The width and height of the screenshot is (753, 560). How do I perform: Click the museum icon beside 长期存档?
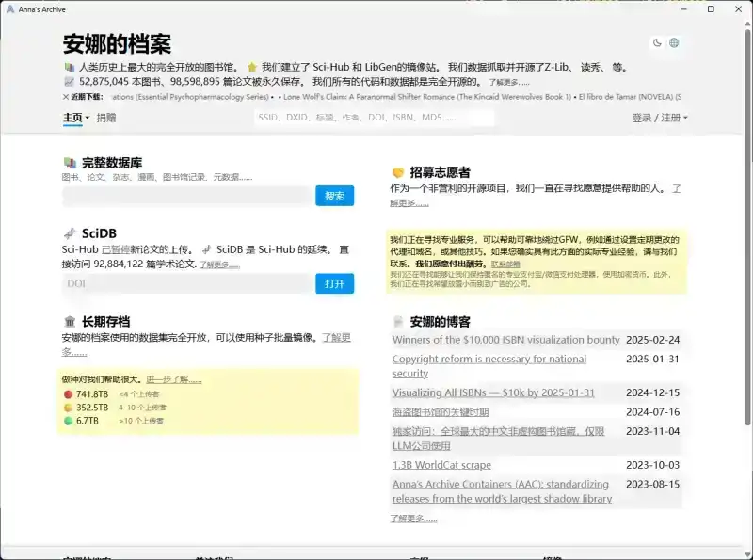(x=70, y=321)
